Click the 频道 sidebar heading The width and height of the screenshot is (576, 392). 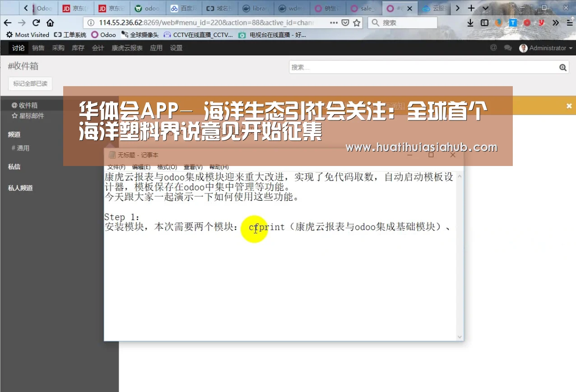click(x=14, y=134)
